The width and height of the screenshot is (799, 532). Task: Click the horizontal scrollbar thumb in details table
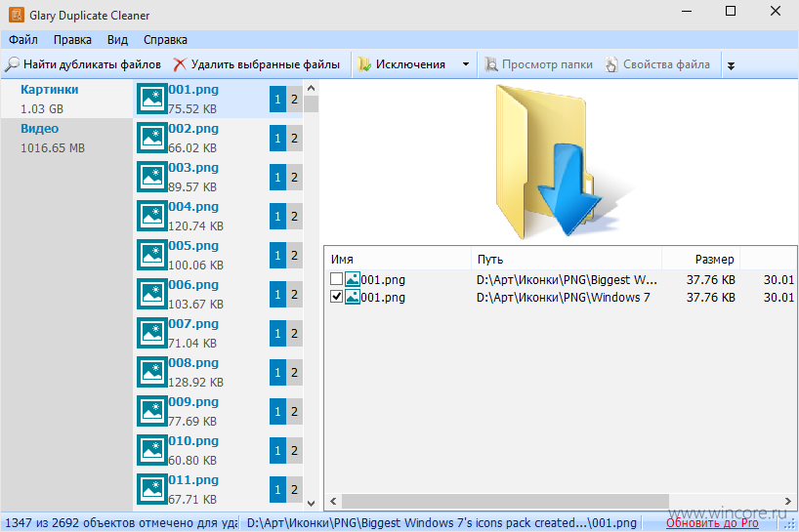(505, 501)
